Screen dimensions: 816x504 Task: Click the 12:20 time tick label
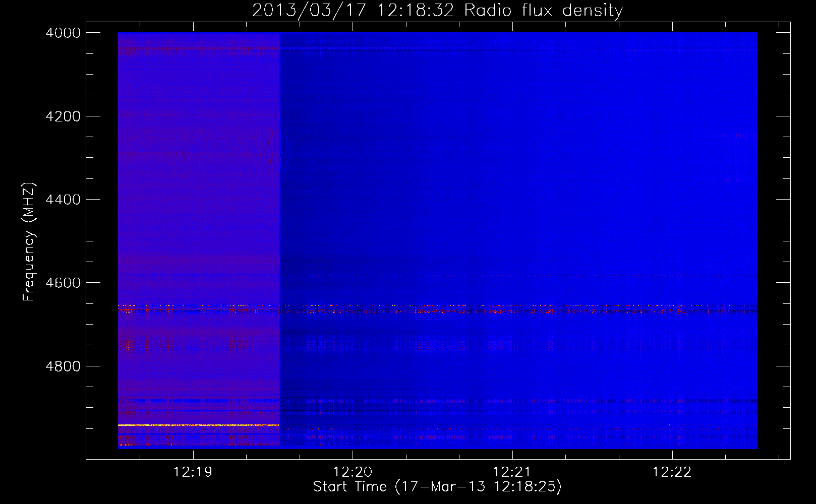point(353,472)
